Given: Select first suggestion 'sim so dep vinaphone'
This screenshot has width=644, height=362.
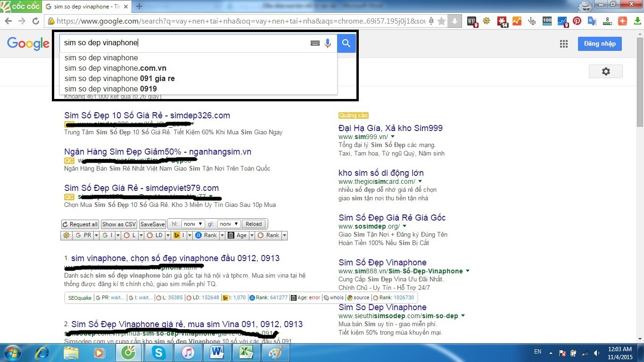Looking at the screenshot, I should tap(198, 58).
